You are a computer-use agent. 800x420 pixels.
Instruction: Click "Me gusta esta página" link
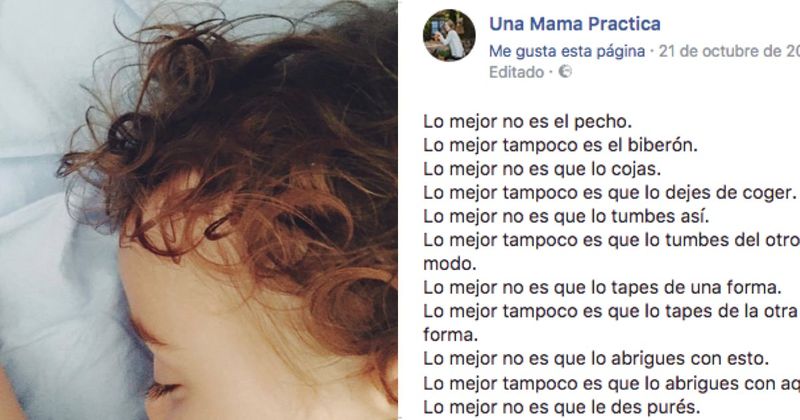566,51
